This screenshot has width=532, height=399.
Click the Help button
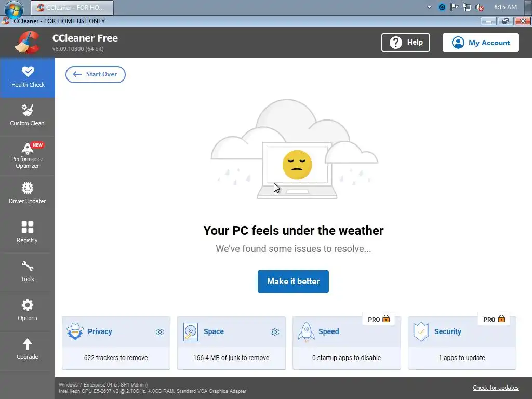tap(405, 43)
